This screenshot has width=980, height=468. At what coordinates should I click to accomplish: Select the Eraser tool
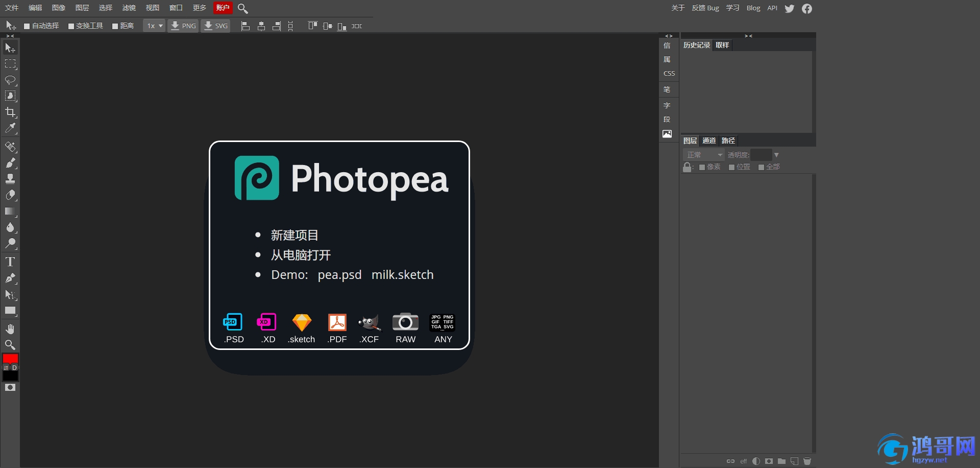pos(10,195)
